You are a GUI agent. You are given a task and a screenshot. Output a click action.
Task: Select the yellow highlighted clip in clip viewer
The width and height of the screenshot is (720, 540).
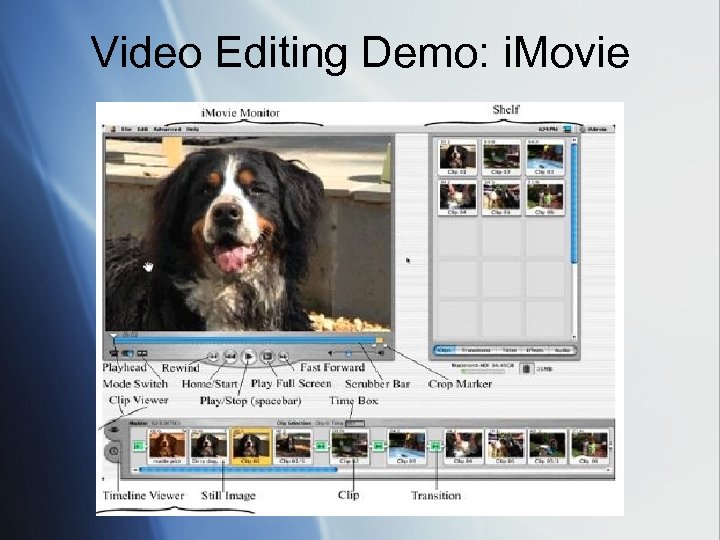pos(251,447)
